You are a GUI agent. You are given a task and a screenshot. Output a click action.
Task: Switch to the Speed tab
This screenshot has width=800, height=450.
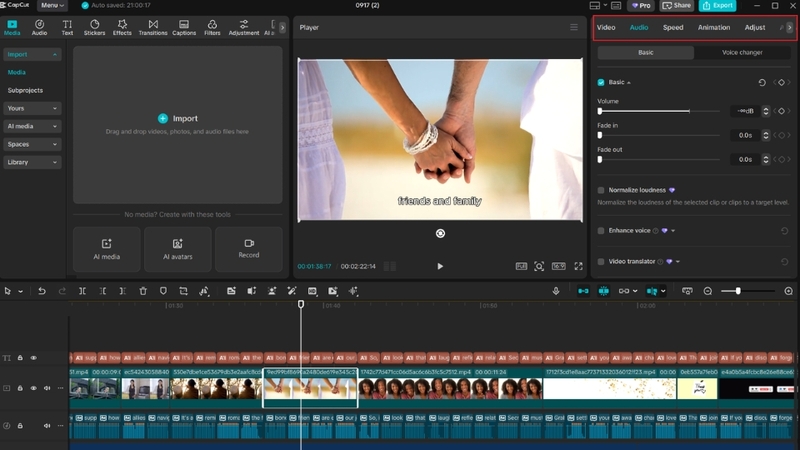(x=673, y=27)
